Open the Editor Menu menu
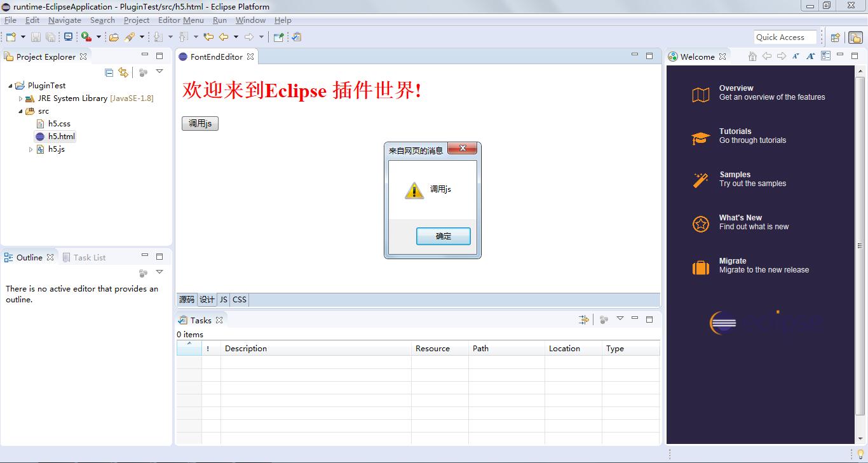The image size is (868, 463). point(181,20)
